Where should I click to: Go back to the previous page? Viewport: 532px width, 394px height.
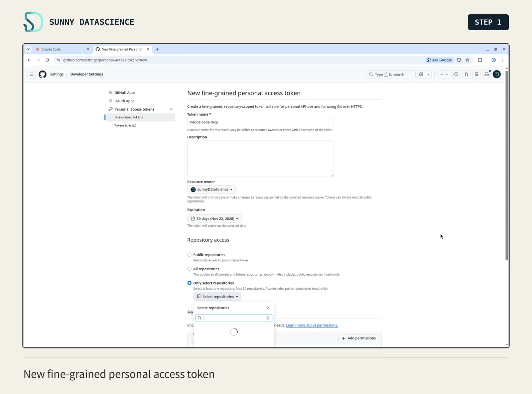click(x=29, y=60)
